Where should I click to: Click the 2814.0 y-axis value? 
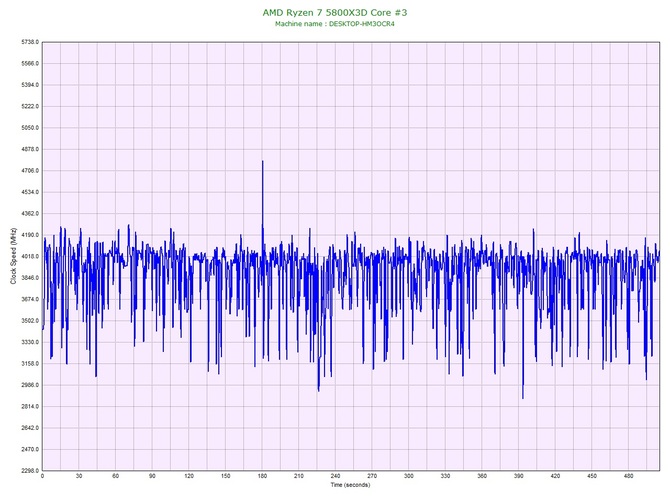tap(30, 406)
